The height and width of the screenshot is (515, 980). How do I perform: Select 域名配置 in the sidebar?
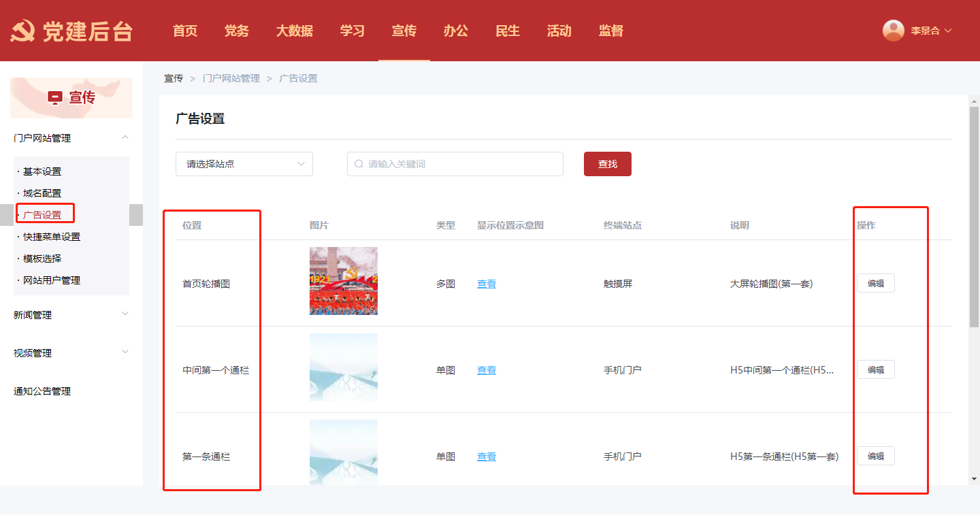pyautogui.click(x=42, y=193)
